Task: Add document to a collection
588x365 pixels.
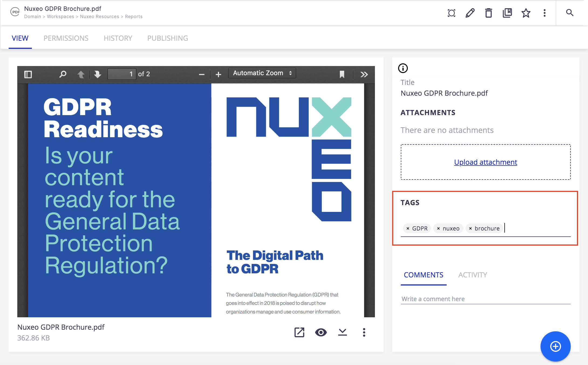Action: tap(507, 13)
